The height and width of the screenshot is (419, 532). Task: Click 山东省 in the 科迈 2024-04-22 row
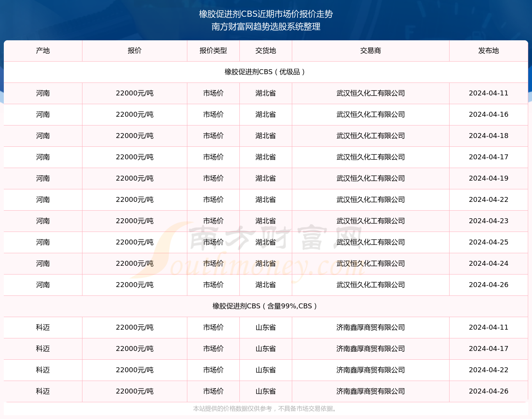[x=266, y=370]
